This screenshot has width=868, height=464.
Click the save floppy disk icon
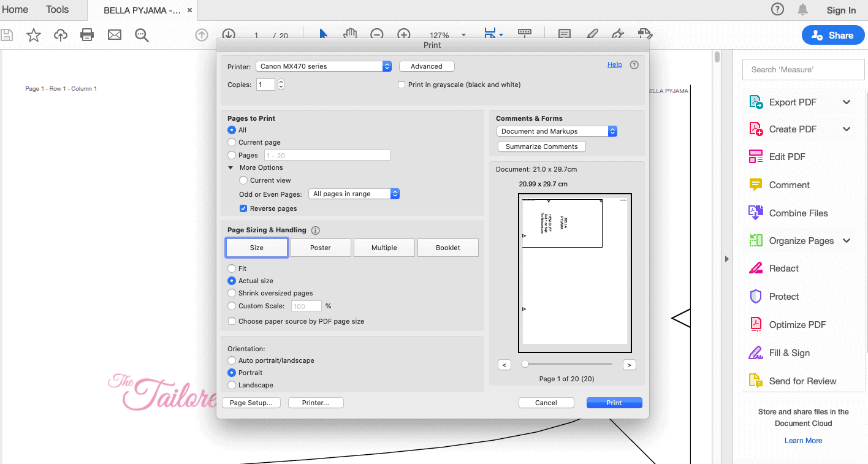[6, 35]
